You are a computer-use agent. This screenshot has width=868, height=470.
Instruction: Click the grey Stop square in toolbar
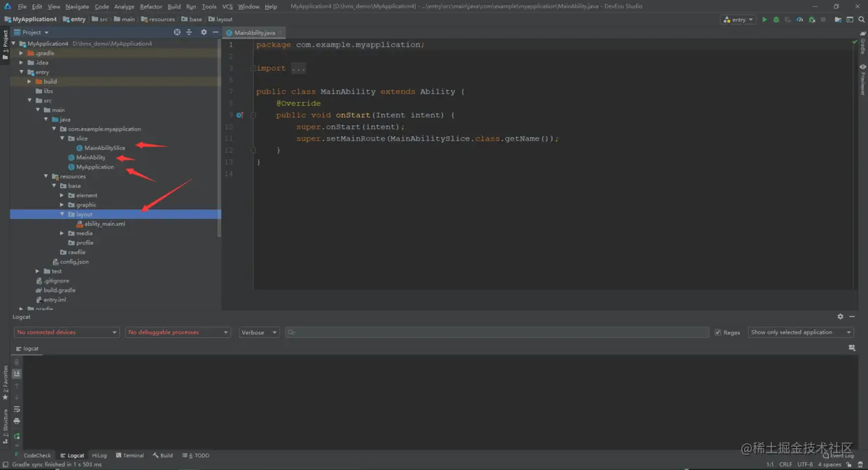pos(823,20)
